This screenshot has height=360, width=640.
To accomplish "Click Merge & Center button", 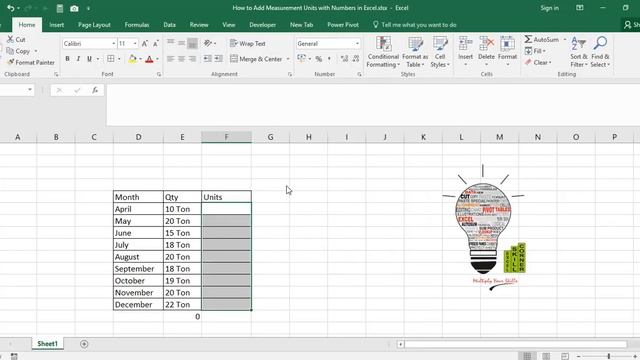I will coord(256,59).
